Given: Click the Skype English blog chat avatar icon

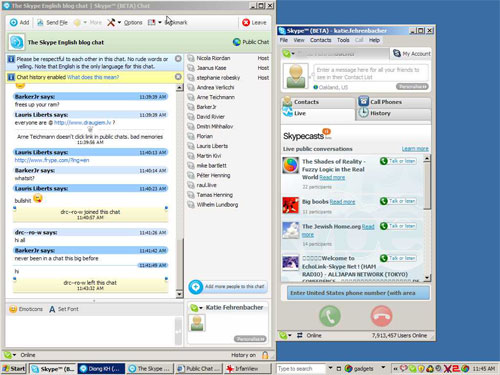Looking at the screenshot, I should (16, 42).
